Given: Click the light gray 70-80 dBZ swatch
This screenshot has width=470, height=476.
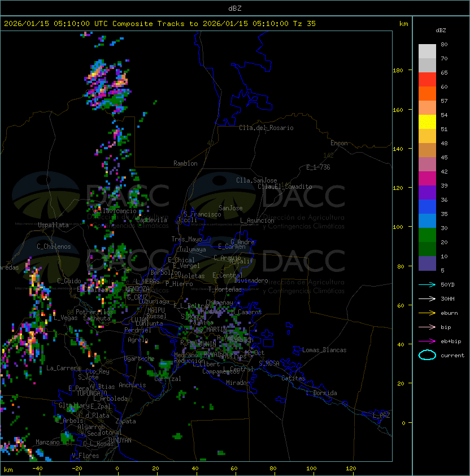Looking at the screenshot, I should point(427,51).
